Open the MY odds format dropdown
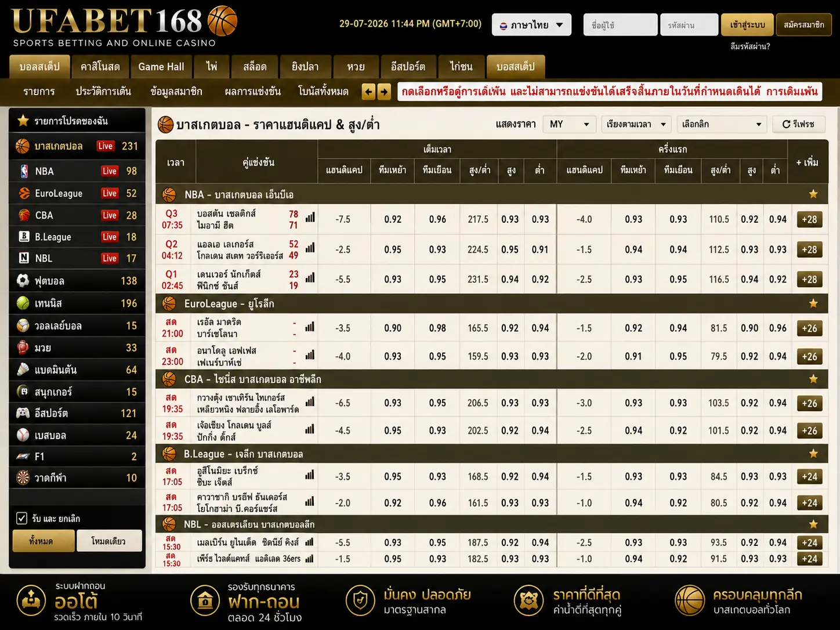The image size is (840, 630). click(569, 124)
